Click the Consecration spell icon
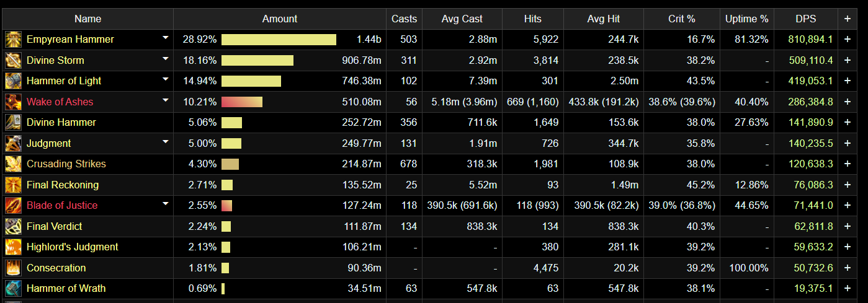 (13, 268)
